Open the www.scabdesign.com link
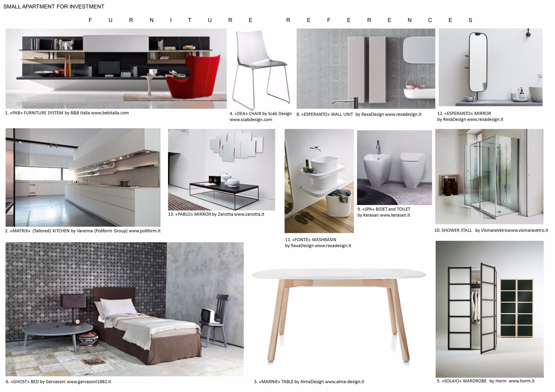This screenshot has height=392, width=555. 251,120
